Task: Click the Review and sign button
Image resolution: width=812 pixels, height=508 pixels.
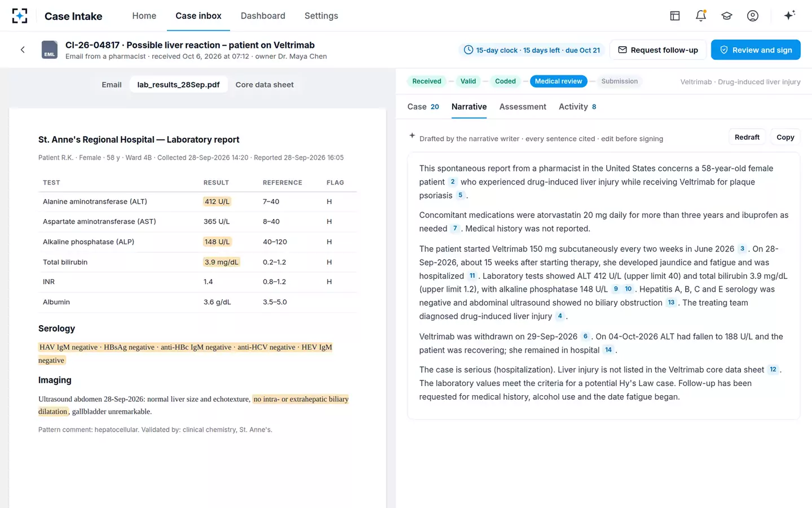Action: pos(756,50)
